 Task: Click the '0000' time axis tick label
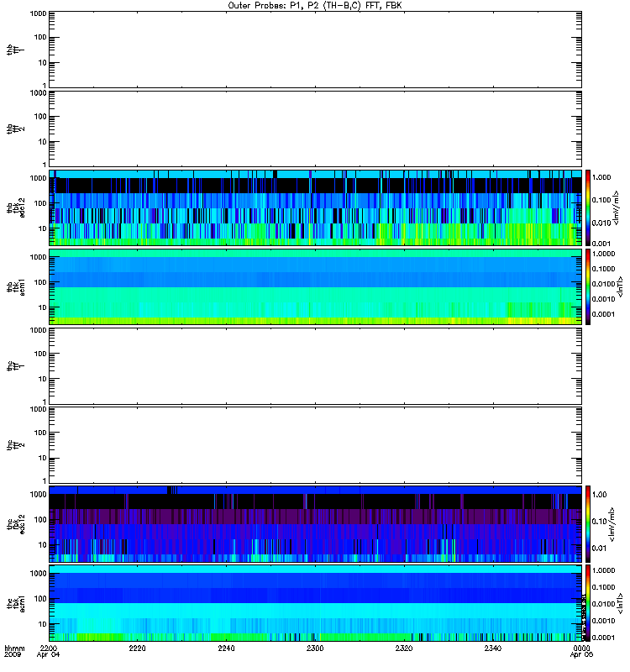coord(581,648)
